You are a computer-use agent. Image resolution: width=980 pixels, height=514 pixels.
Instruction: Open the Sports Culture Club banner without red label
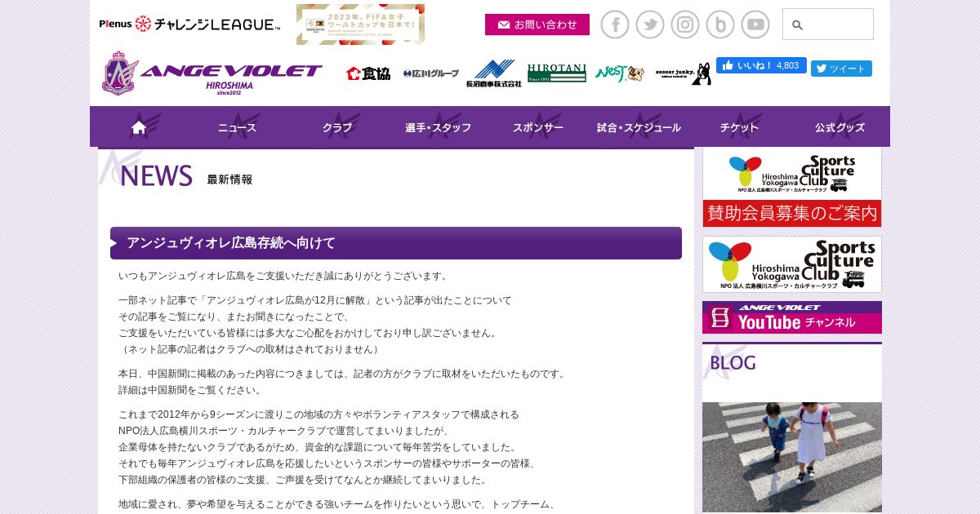pos(792,264)
